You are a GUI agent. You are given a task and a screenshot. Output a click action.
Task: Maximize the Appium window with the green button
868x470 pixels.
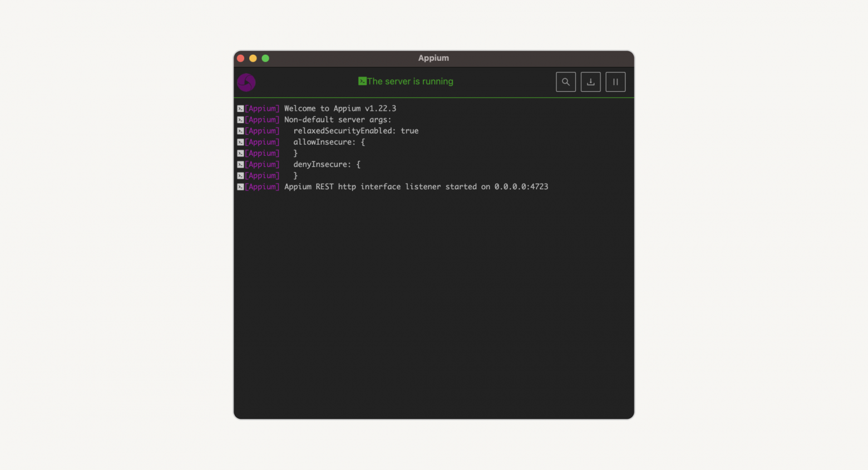tap(265, 58)
